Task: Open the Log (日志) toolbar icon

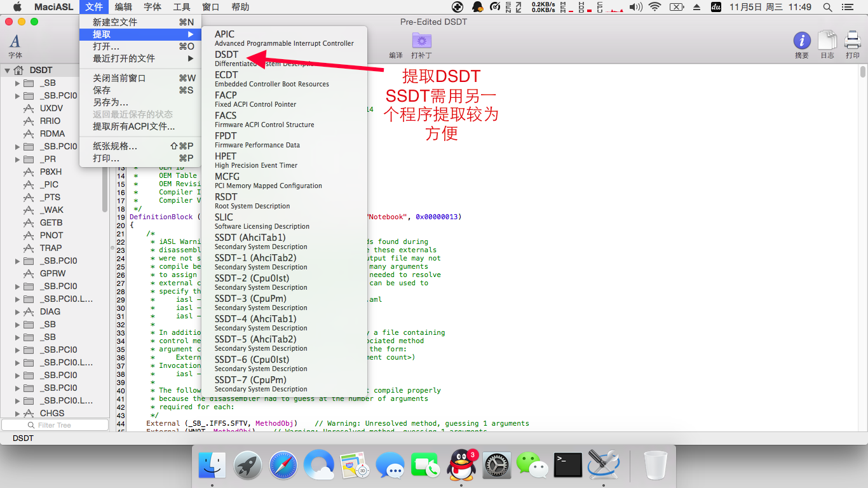Action: point(827,41)
